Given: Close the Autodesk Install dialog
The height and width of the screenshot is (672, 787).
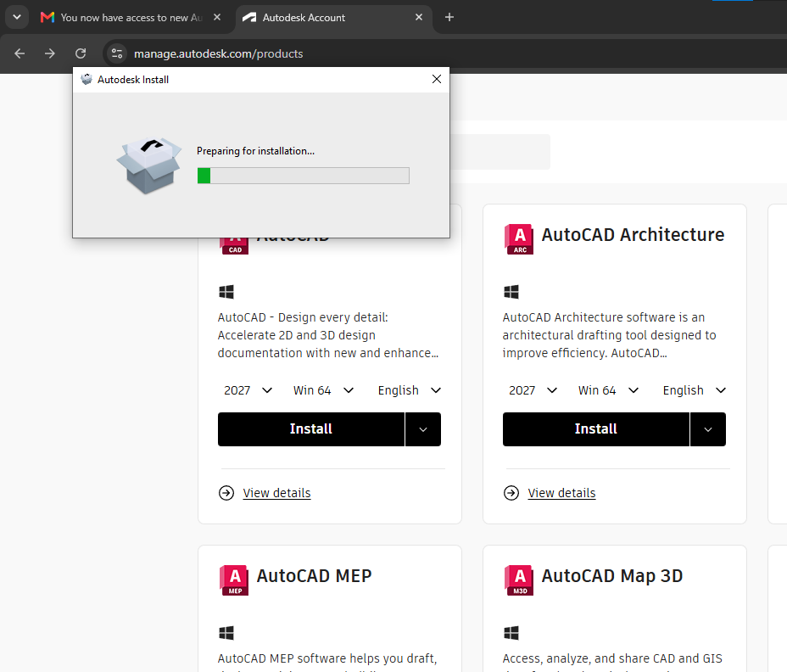Looking at the screenshot, I should click(x=437, y=79).
